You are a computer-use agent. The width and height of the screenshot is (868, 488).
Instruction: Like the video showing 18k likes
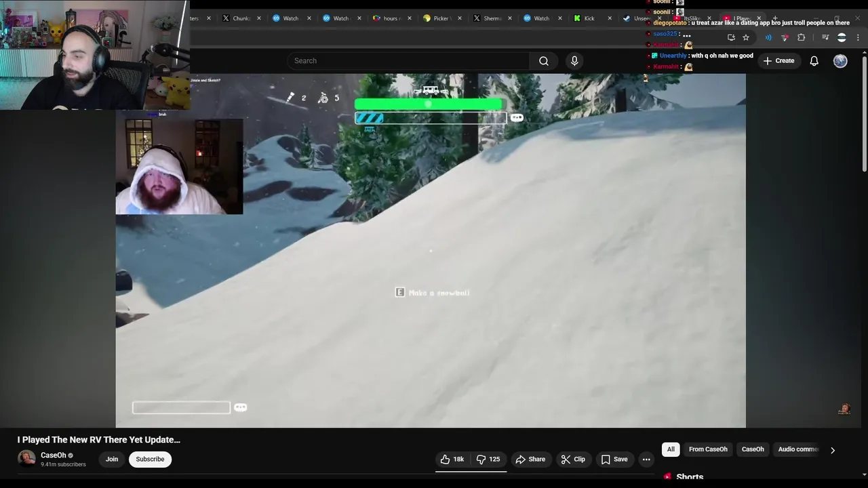(452, 460)
